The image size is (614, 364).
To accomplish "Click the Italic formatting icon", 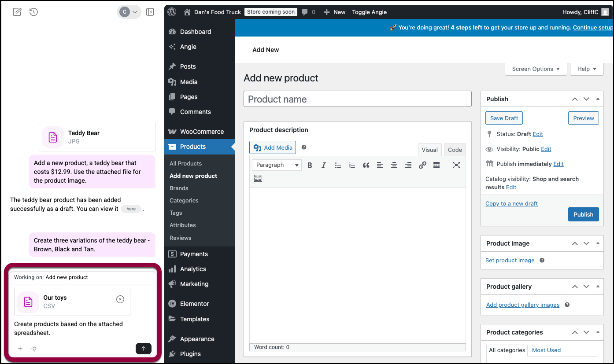I will [x=324, y=165].
